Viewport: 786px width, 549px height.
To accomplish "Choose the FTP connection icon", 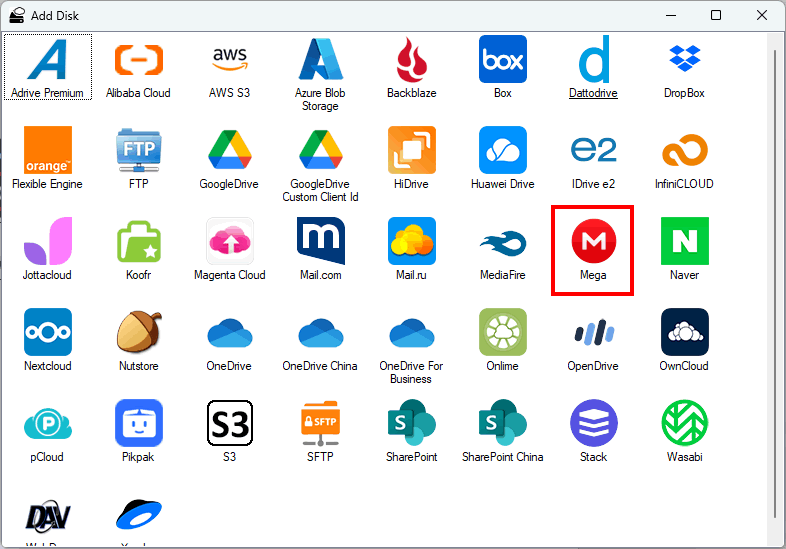I will (139, 151).
